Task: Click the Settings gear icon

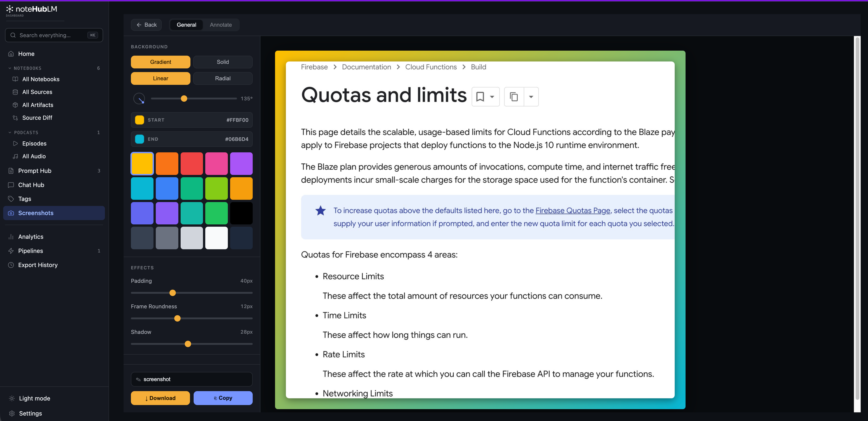Action: coord(12,413)
